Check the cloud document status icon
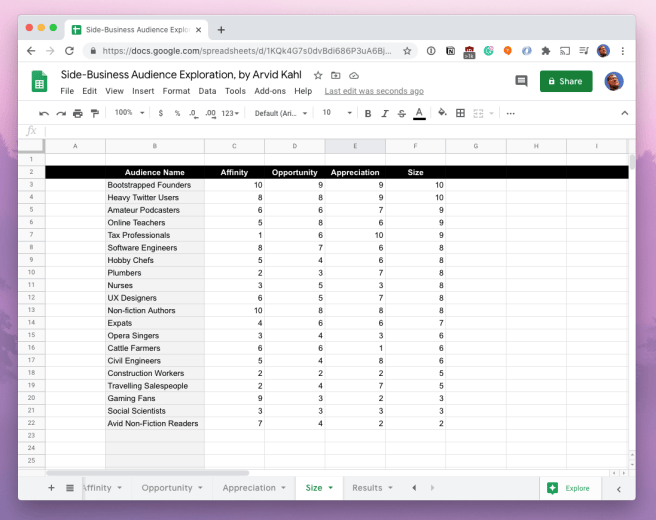The height and width of the screenshot is (520, 656). coord(354,76)
